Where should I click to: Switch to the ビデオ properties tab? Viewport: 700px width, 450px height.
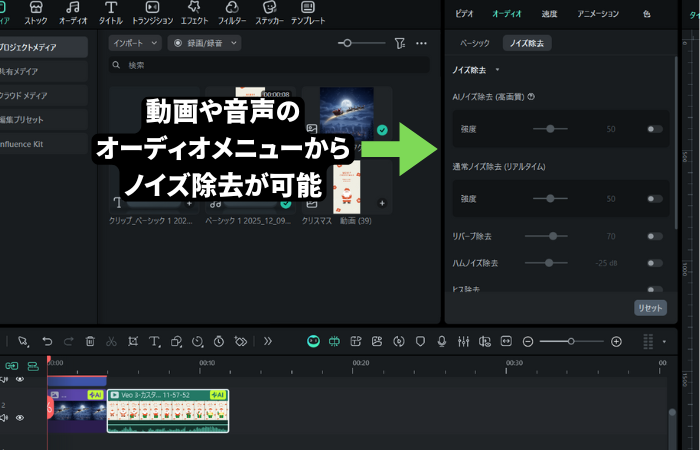click(x=464, y=14)
